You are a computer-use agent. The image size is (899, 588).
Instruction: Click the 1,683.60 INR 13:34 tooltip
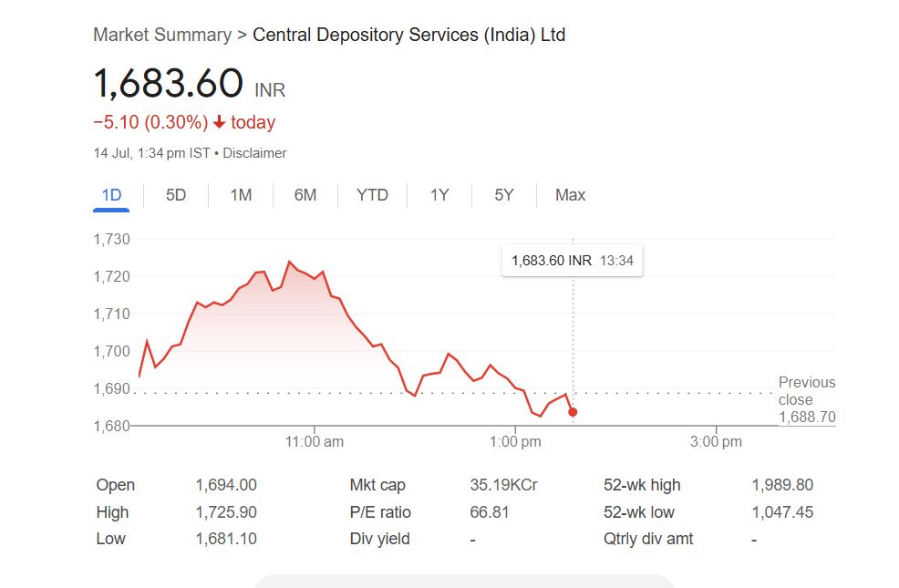(x=572, y=261)
